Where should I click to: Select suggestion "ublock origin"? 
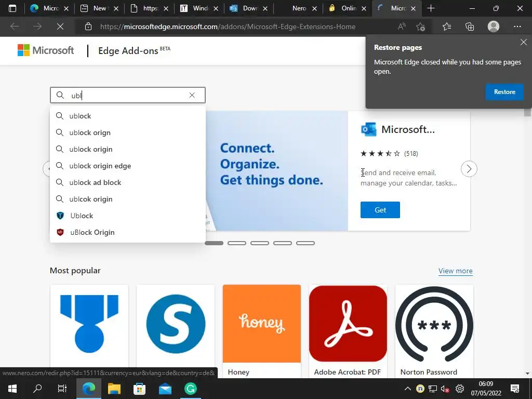pos(128,149)
